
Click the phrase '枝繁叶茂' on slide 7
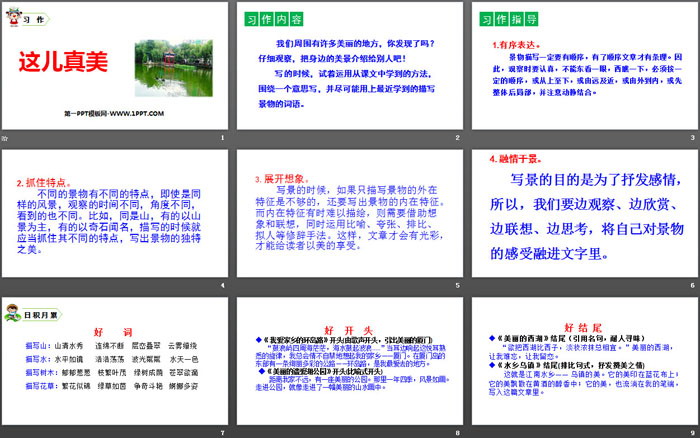[112, 372]
